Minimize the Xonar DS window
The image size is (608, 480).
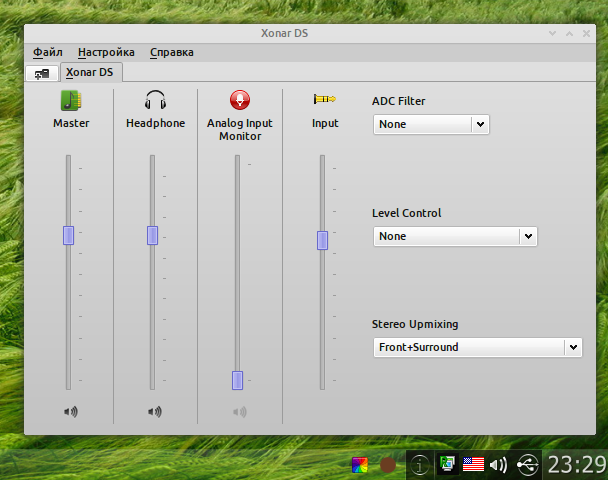pos(553,34)
